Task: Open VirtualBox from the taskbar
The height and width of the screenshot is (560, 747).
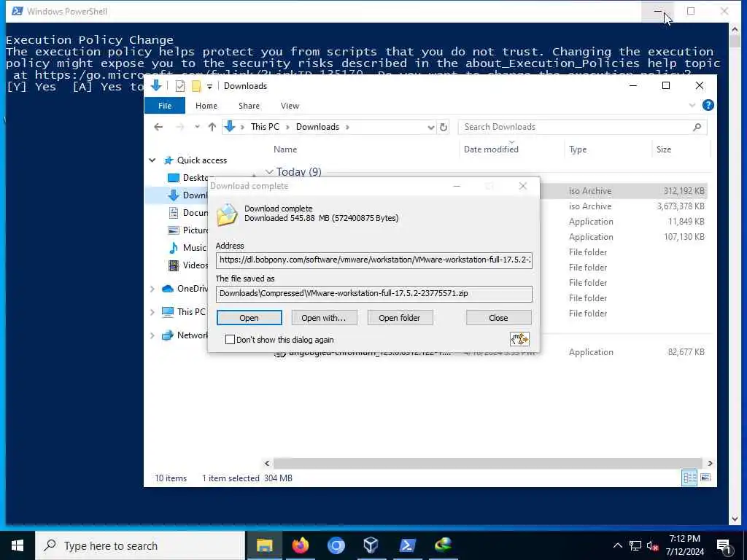Action: [x=371, y=545]
